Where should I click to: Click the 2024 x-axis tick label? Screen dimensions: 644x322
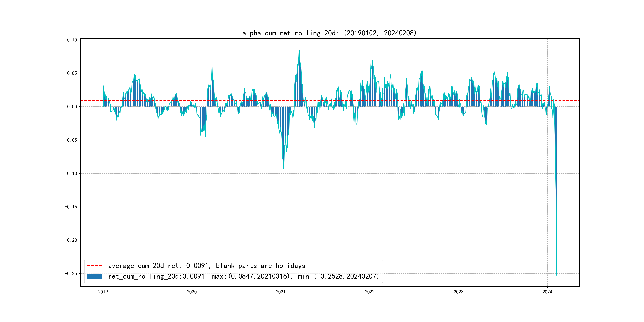tap(547, 292)
